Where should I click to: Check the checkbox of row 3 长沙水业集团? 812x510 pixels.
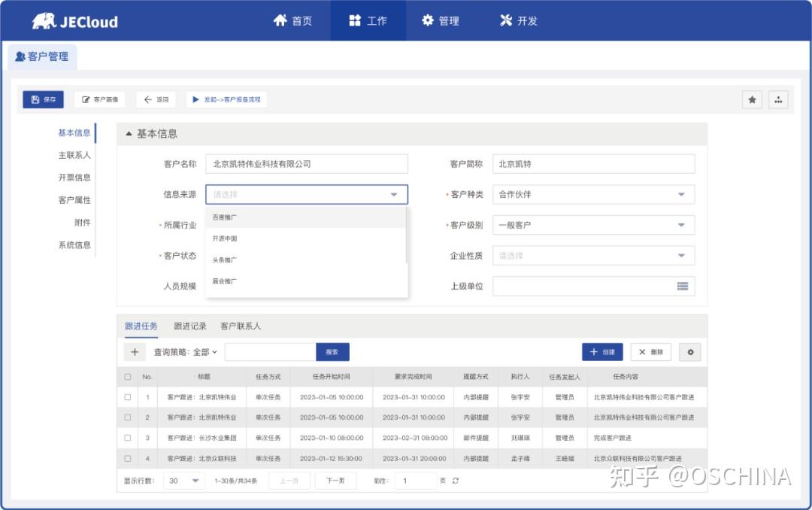point(127,437)
